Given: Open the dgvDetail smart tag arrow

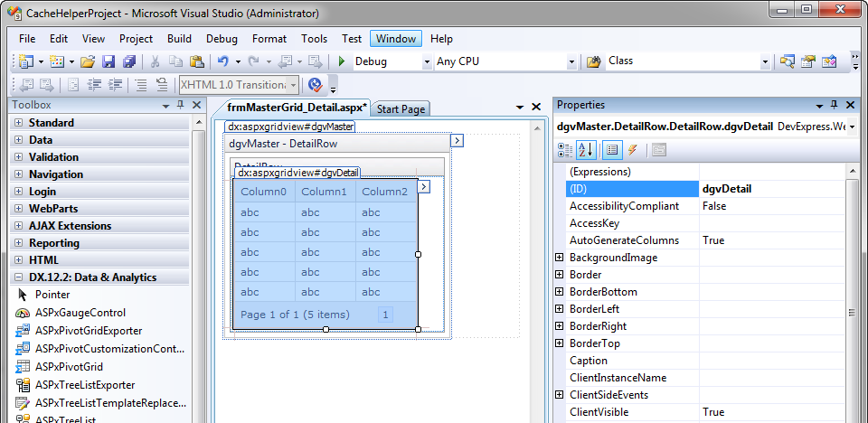Looking at the screenshot, I should (x=424, y=186).
